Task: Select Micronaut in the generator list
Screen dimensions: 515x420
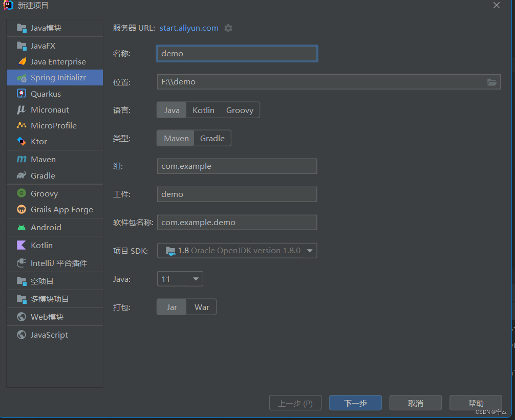Action: [55, 109]
